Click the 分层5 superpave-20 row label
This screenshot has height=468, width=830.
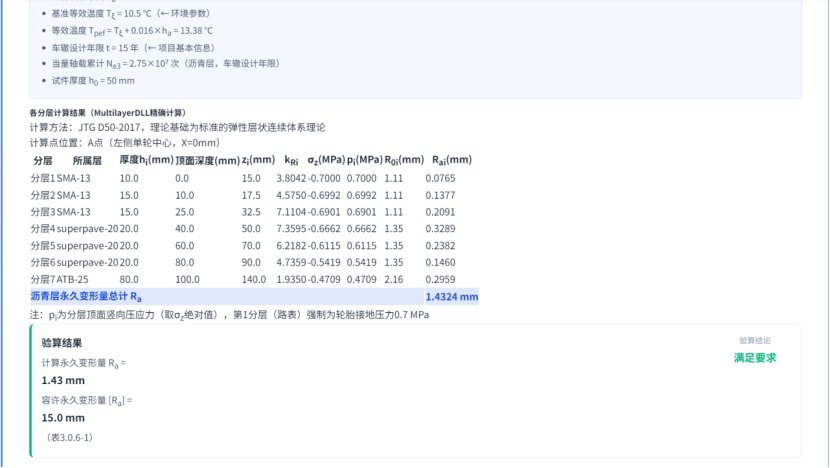[74, 246]
